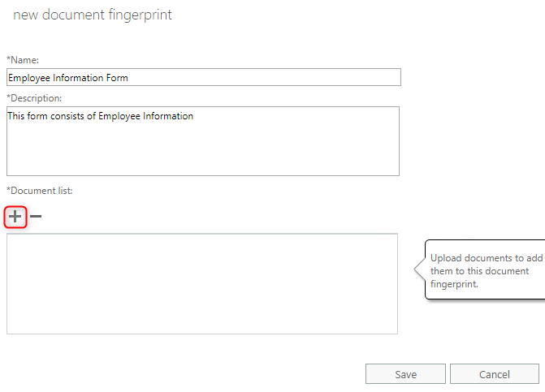Click the '*Document list:' label
Viewport: 545px width, 392px height.
point(40,191)
